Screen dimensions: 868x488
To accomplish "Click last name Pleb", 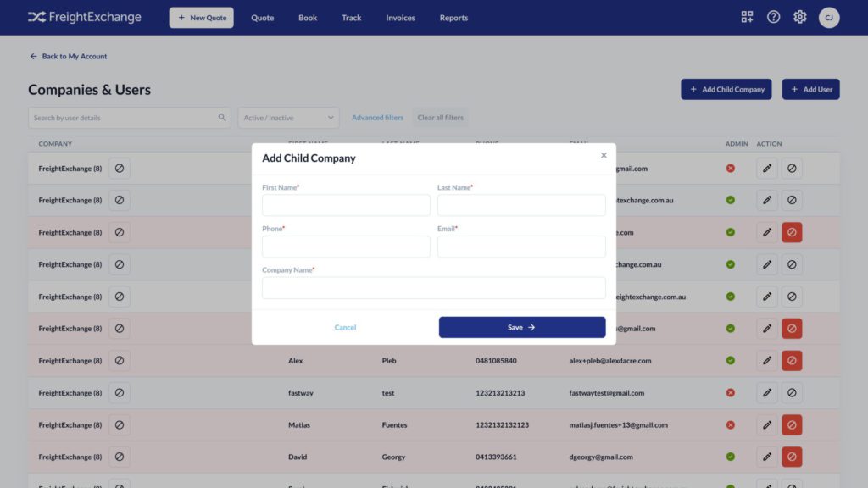I will click(x=389, y=361).
